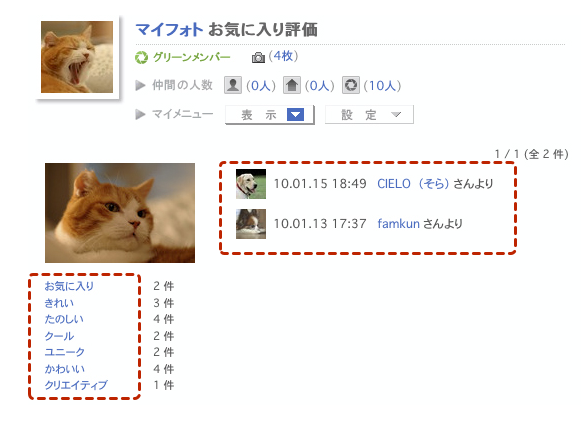Click the Labrador dog avatar thumbnail
The image size is (586, 424).
(251, 184)
